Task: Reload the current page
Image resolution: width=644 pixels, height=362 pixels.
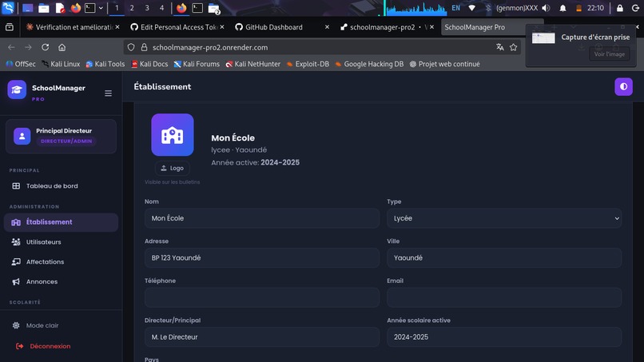Action: pyautogui.click(x=46, y=47)
